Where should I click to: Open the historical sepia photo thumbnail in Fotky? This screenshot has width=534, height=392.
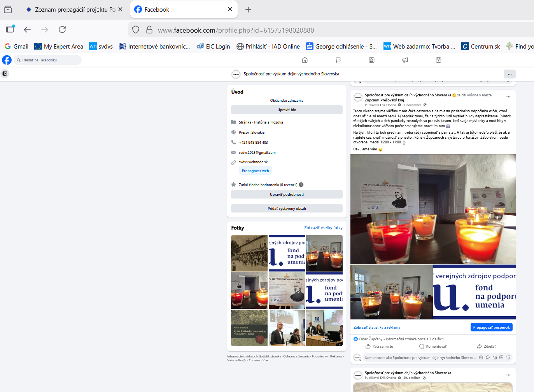coord(249,253)
